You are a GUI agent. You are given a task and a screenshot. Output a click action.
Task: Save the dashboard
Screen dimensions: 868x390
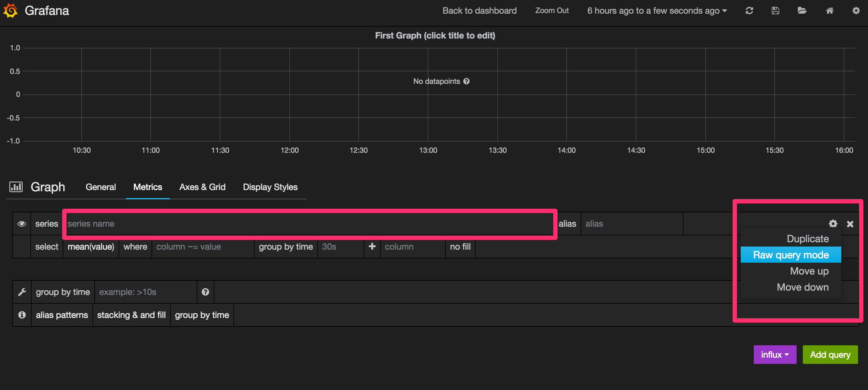[x=775, y=11]
